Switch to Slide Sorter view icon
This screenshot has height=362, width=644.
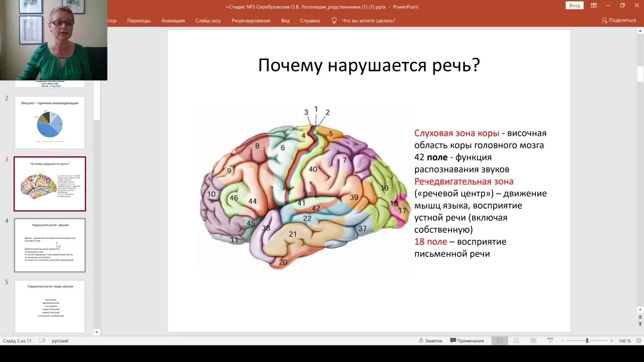tap(516, 340)
